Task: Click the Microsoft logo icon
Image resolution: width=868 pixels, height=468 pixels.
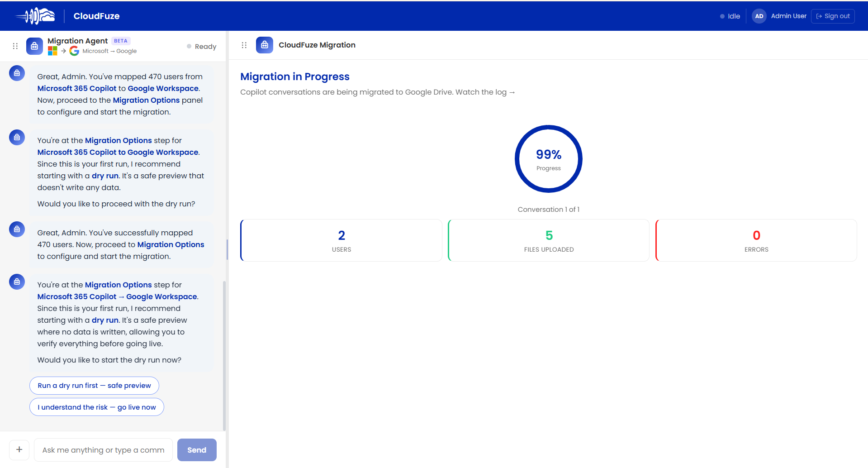Action: (52, 51)
